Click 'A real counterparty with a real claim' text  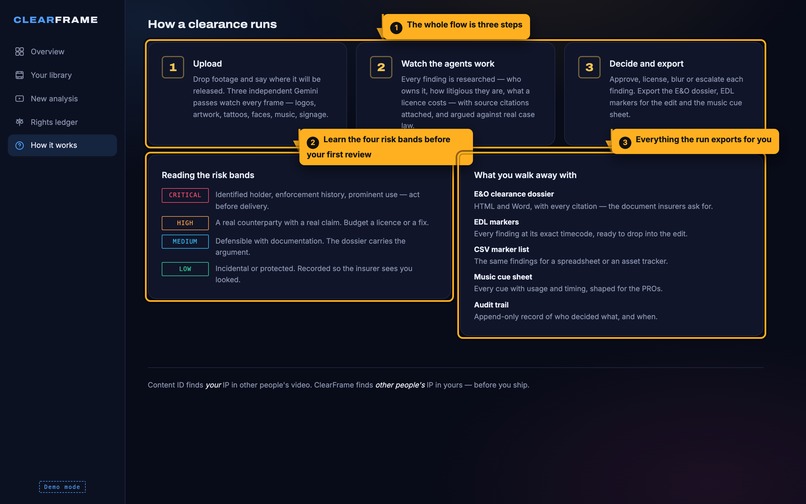(x=322, y=223)
